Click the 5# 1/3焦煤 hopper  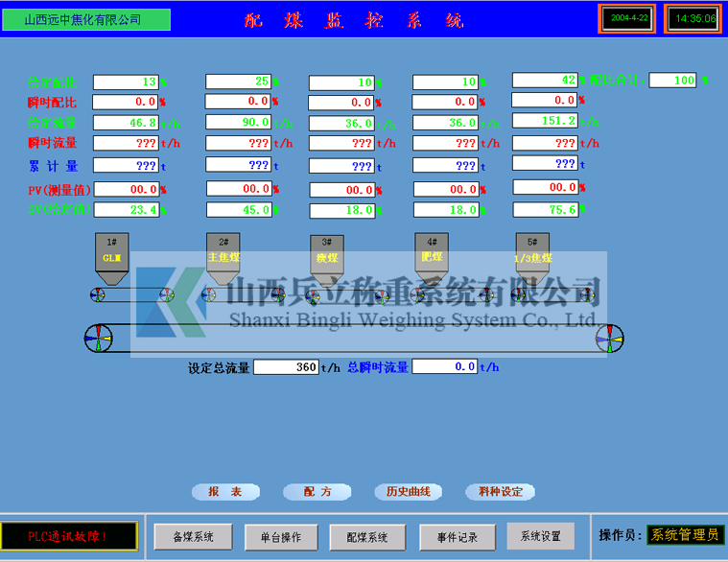click(x=532, y=254)
